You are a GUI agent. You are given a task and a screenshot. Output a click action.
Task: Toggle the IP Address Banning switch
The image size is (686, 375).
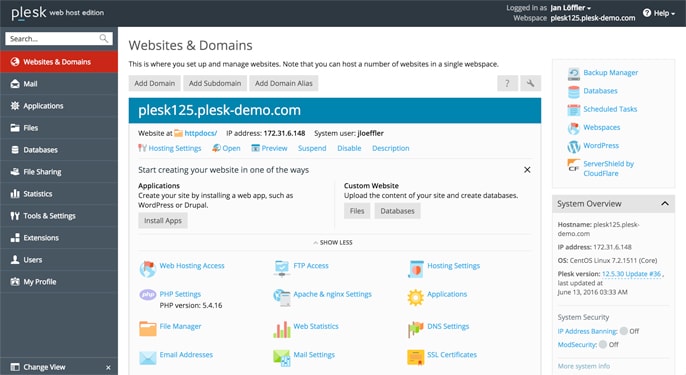click(x=624, y=331)
